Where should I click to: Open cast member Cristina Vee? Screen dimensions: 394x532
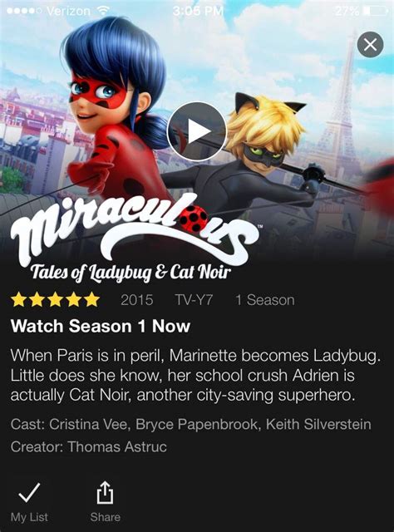click(89, 425)
